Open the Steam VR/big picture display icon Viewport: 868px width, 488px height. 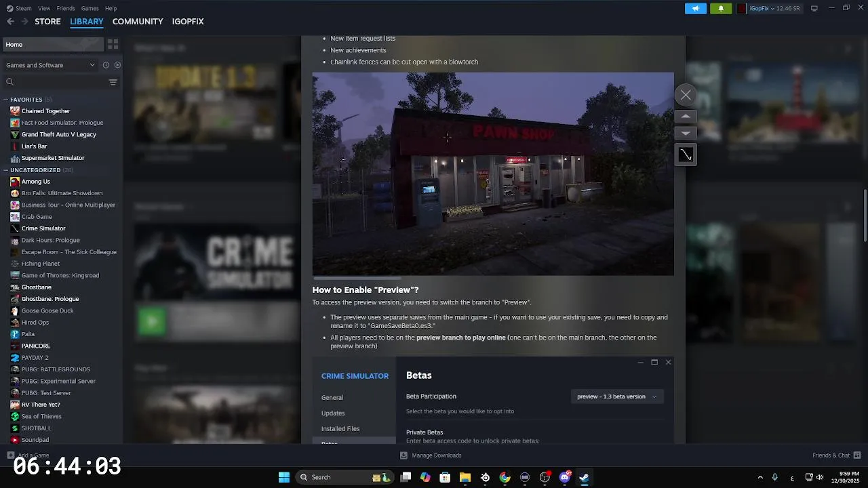point(814,8)
